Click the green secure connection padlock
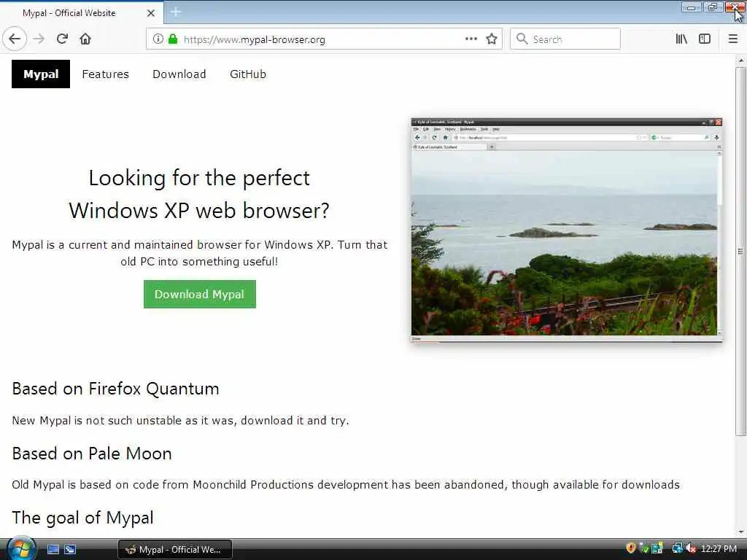747x560 pixels. coord(173,39)
